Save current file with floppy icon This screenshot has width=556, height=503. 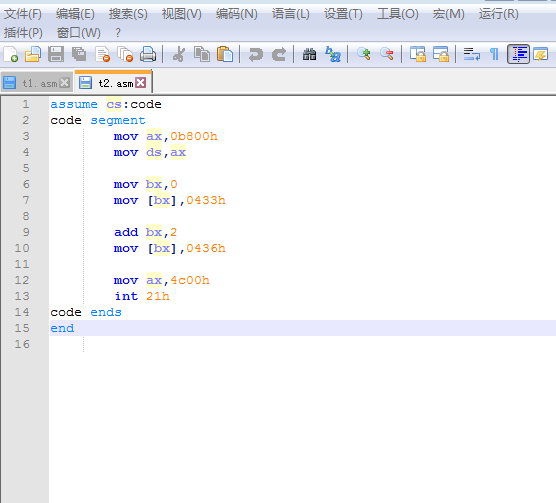click(x=56, y=55)
